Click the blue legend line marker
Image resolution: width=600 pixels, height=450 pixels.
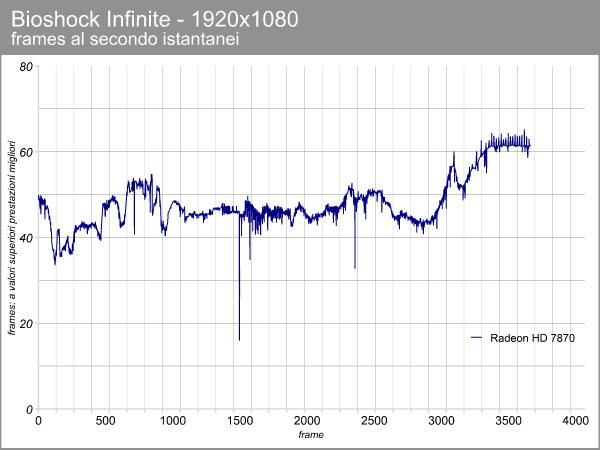(476, 338)
